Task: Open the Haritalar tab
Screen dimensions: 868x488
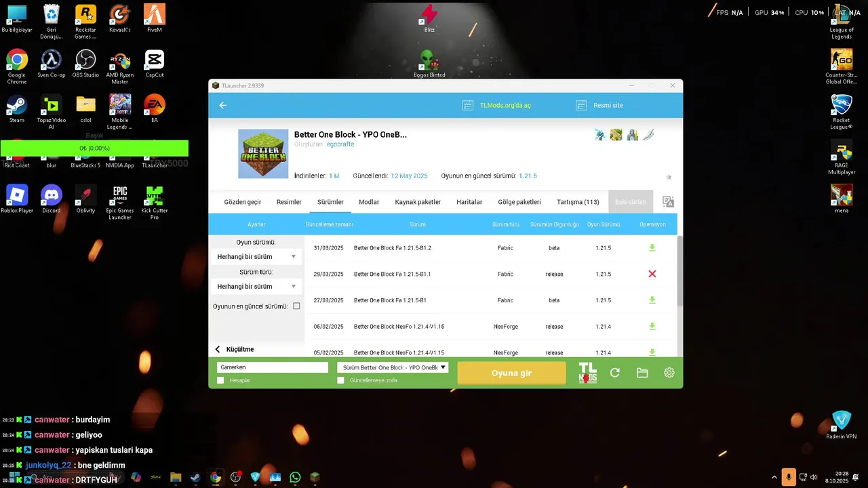Action: pyautogui.click(x=469, y=202)
